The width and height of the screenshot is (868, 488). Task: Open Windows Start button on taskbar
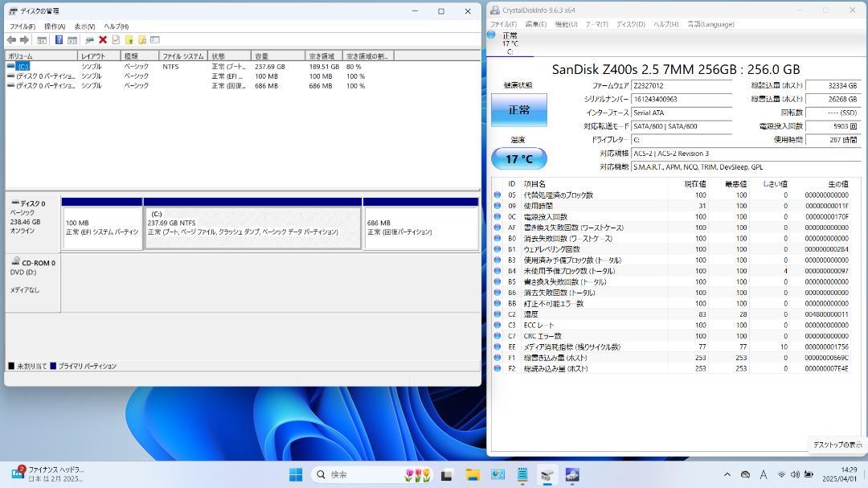point(296,474)
